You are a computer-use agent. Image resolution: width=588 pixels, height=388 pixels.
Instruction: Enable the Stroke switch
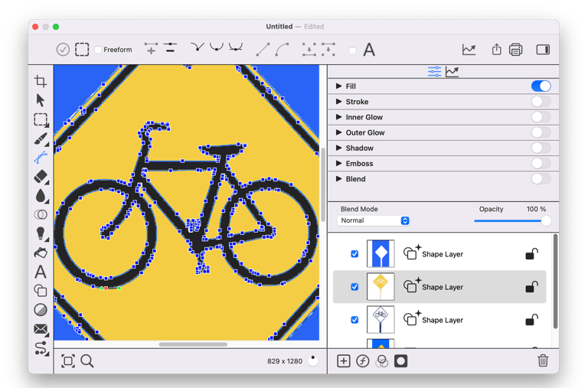tap(541, 102)
